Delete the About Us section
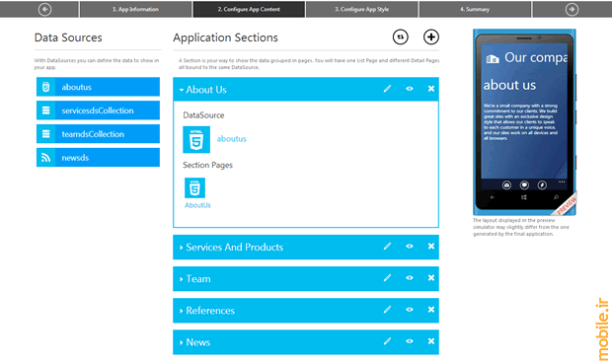This screenshot has height=364, width=612. click(x=431, y=89)
